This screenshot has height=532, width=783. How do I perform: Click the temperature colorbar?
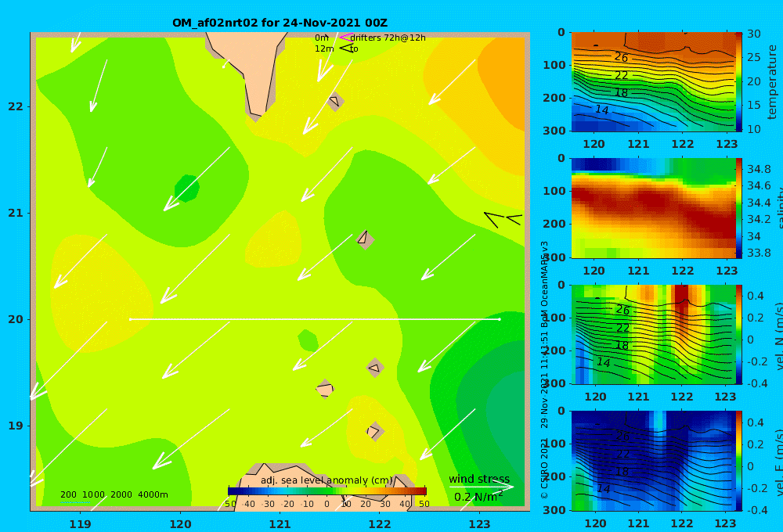click(739, 82)
